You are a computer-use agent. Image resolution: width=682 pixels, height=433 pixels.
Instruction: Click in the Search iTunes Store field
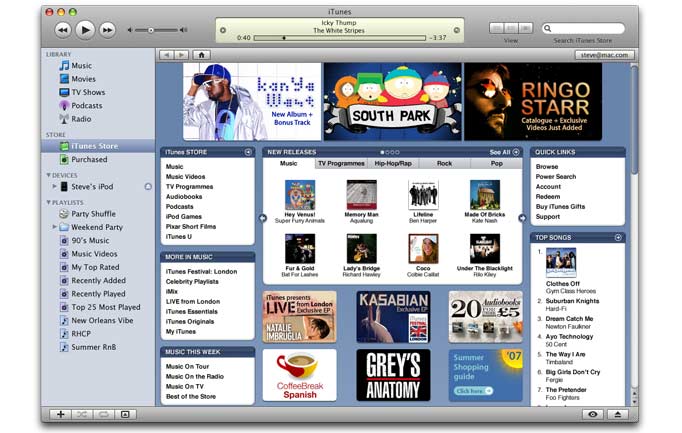[583, 28]
